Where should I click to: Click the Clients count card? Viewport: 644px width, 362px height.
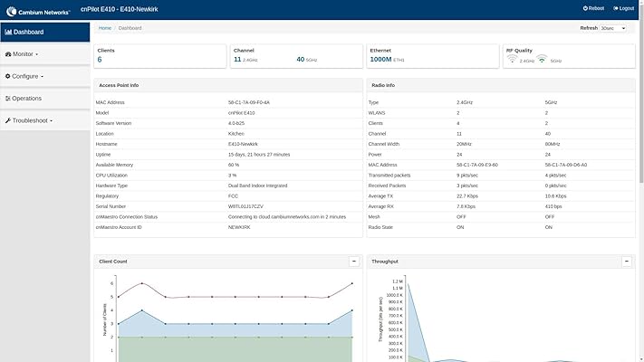(x=159, y=55)
